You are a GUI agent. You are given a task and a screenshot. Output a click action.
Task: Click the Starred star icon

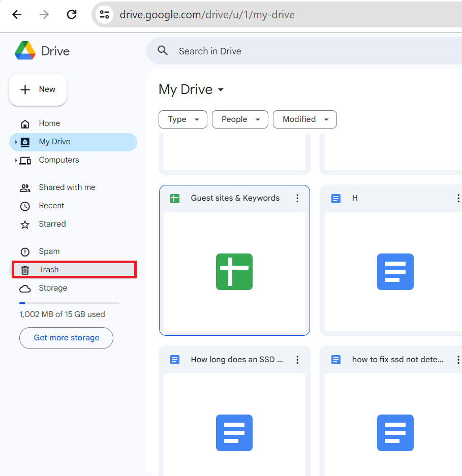click(25, 225)
